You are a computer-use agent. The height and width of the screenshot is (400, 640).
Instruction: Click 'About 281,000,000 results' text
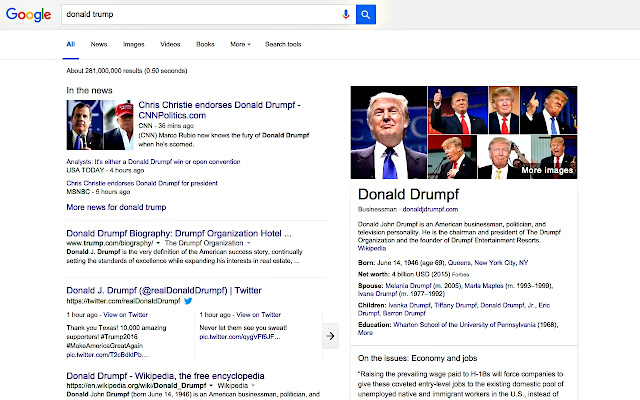[127, 71]
